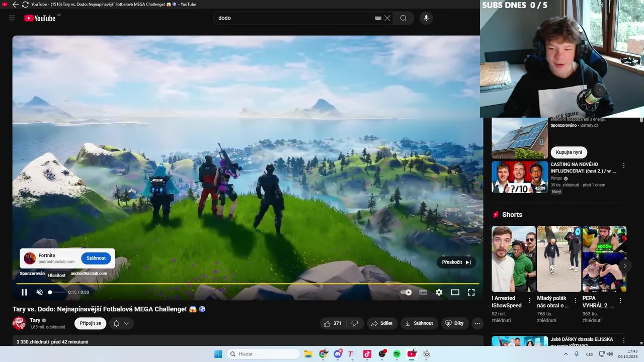Image resolution: width=644 pixels, height=362 pixels.
Task: Share the video via Sdílet
Action: point(382,323)
